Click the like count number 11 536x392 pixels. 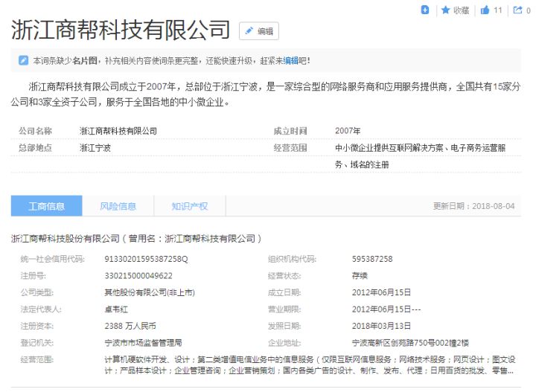(498, 10)
